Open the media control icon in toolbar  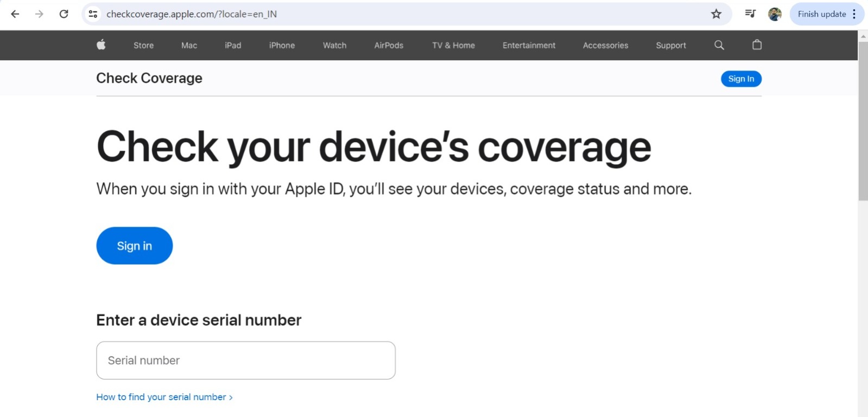(750, 14)
